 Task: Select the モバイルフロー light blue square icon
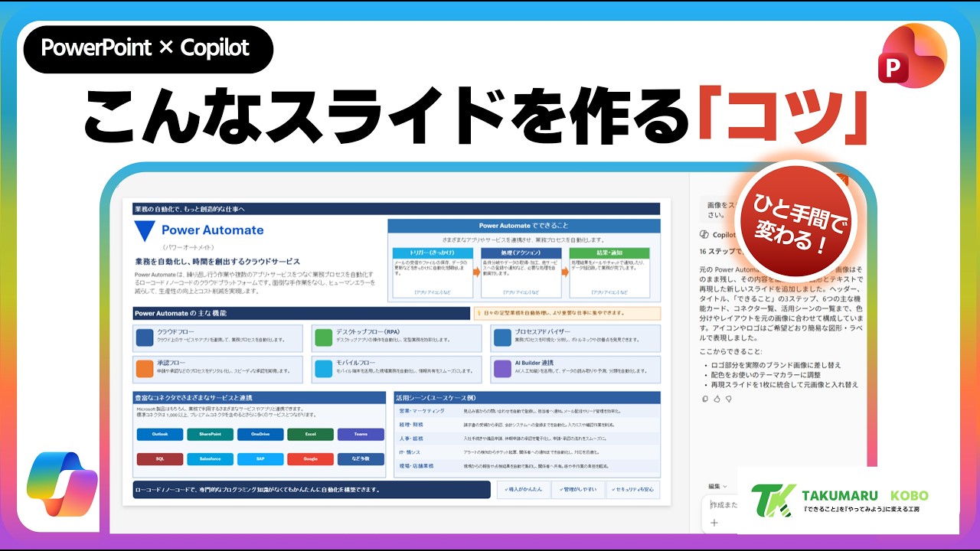(x=323, y=369)
